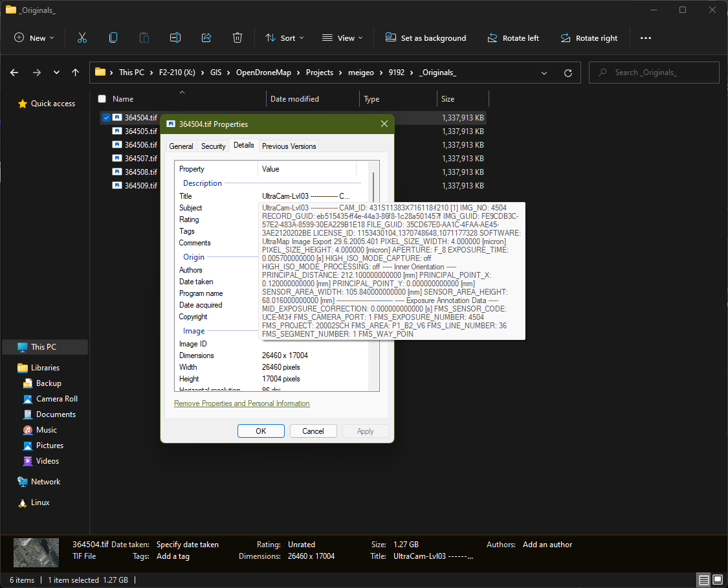The width and height of the screenshot is (728, 588).
Task: Click the Quick access star icon
Action: 22,104
